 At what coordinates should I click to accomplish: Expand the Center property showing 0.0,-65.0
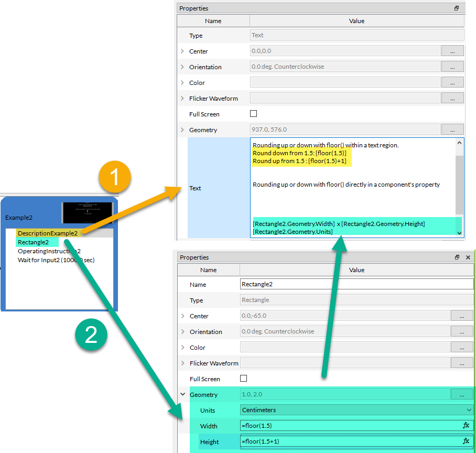182,316
